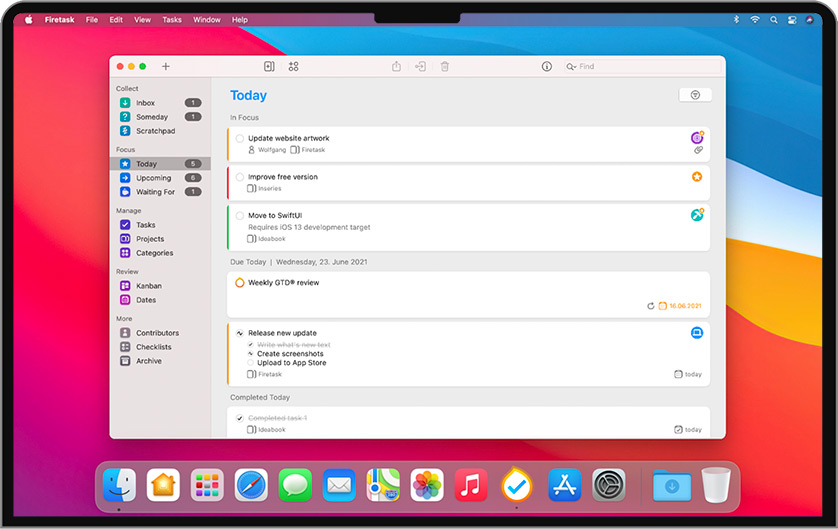Select Kanban in the sidebar

click(148, 286)
